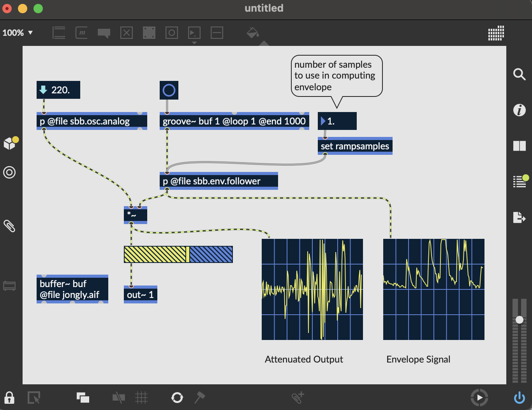Open the top-right grid palette icon
Image resolution: width=532 pixels, height=410 pixels.
(496, 33)
